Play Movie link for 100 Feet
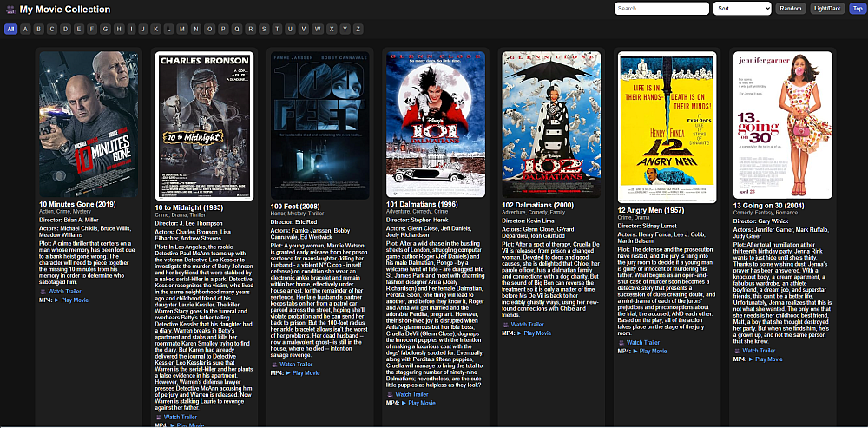The width and height of the screenshot is (868, 428). tap(303, 373)
